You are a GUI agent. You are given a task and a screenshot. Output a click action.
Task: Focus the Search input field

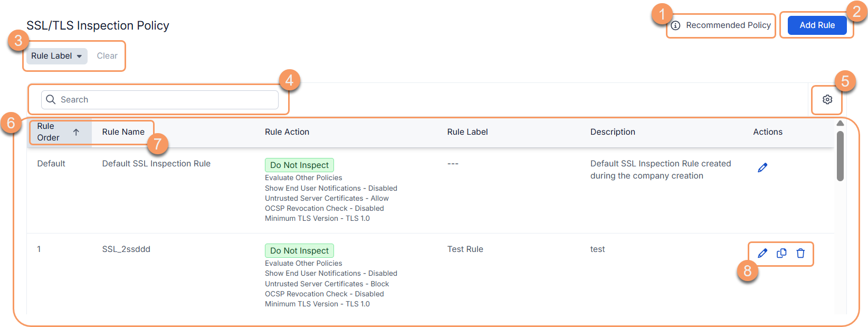click(160, 99)
